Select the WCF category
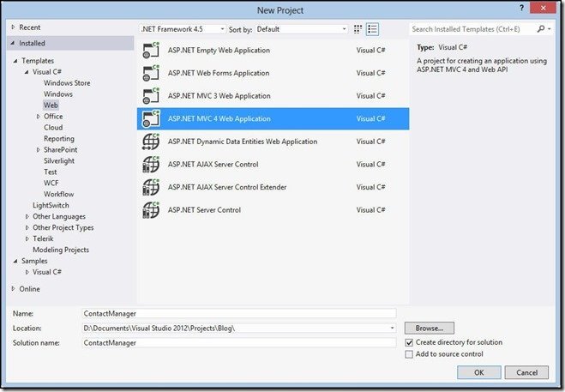This screenshot has height=392, width=565. point(51,184)
